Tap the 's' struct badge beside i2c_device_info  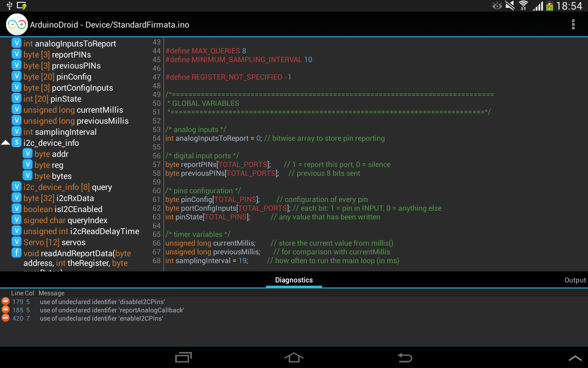[17, 143]
